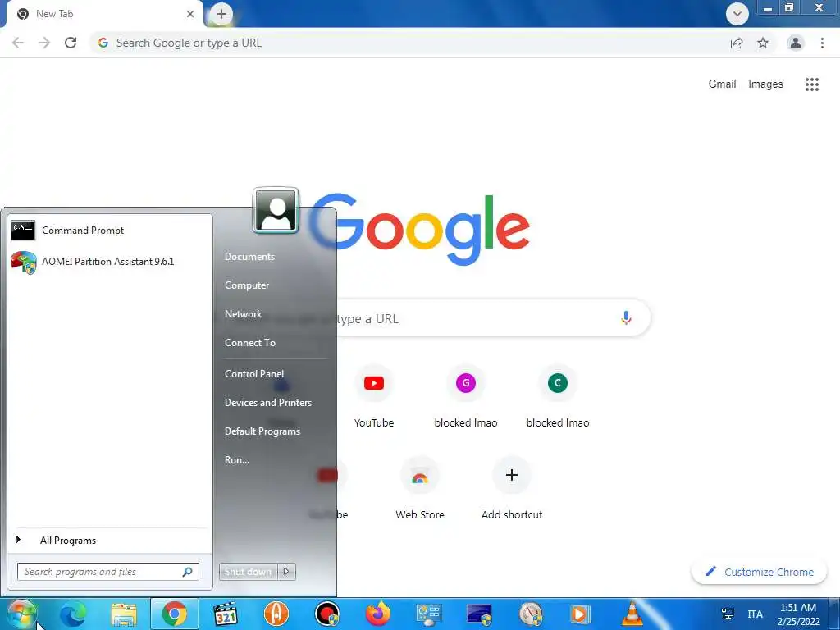Launch AOMEI Partition Assistant 9.6.1
The height and width of the screenshot is (630, 840).
(109, 262)
